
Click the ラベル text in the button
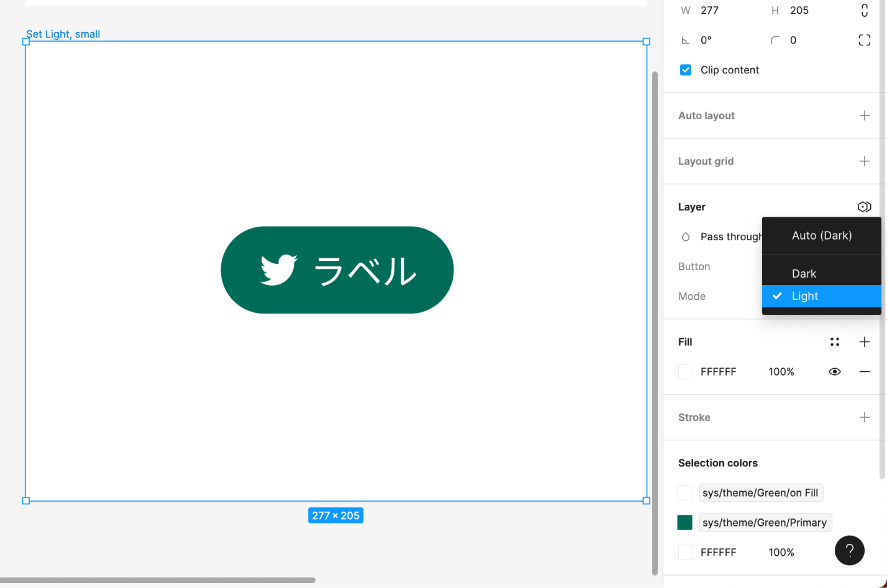365,271
